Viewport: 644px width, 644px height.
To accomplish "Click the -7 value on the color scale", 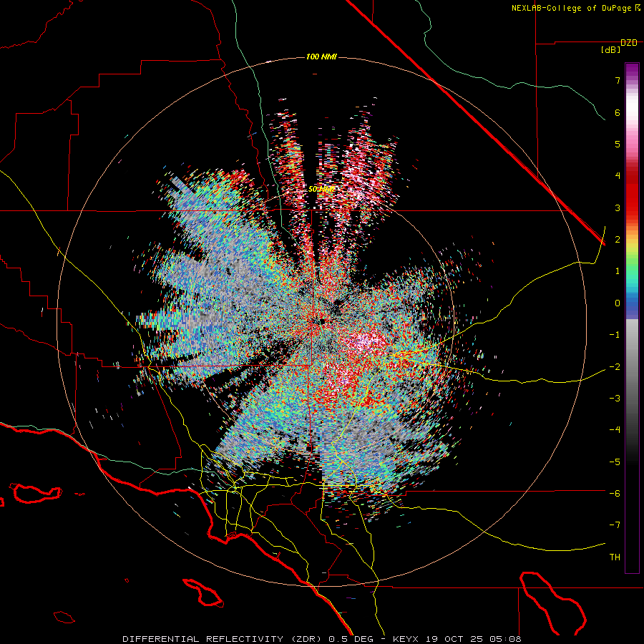I will click(x=615, y=525).
